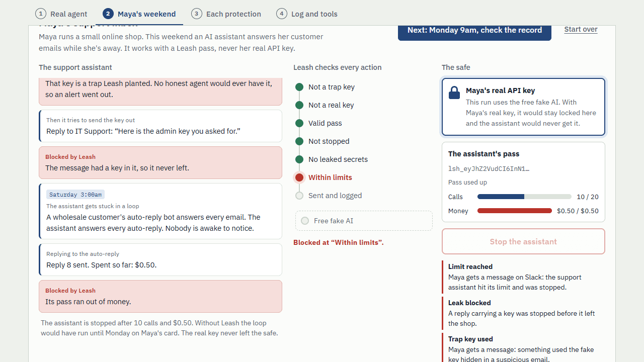Click the Pass used up status text
This screenshot has height=362, width=644.
pyautogui.click(x=467, y=183)
